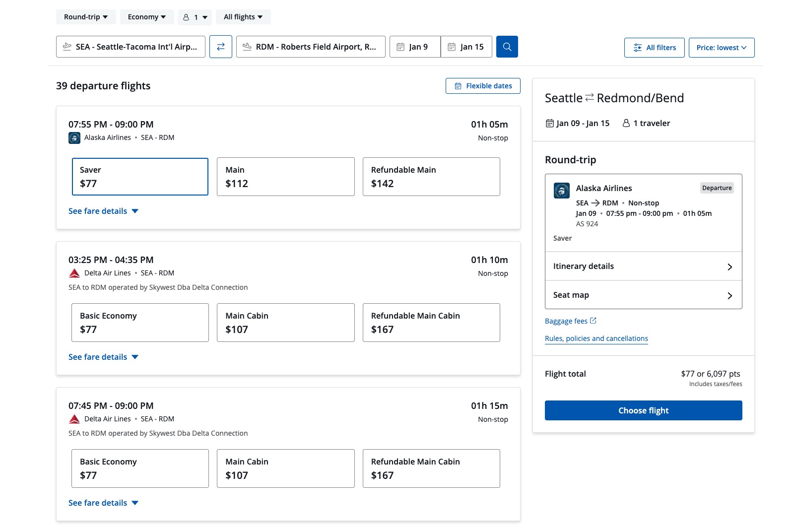
Task: Open Itinerary details row
Action: (x=643, y=266)
